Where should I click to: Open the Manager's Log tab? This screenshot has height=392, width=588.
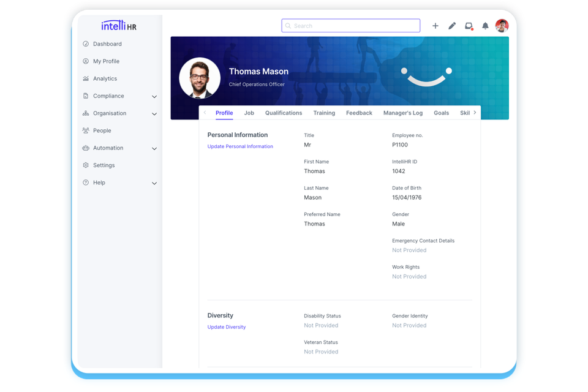coord(403,113)
